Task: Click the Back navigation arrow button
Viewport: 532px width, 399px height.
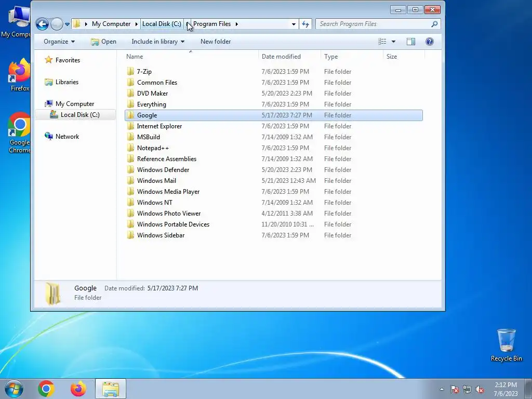Action: pos(42,24)
